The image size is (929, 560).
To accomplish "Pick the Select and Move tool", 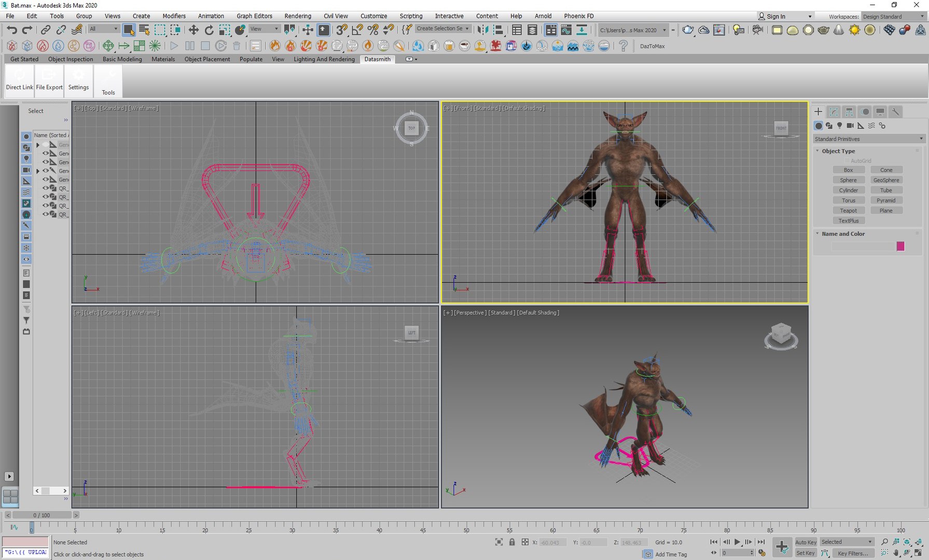I will pyautogui.click(x=193, y=30).
